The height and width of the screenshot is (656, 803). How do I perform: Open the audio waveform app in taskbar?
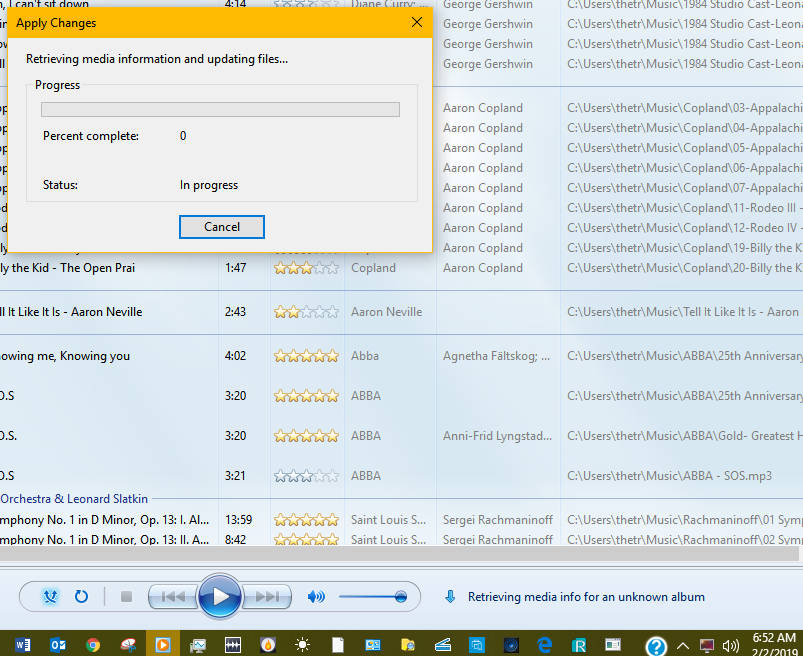pos(233,644)
